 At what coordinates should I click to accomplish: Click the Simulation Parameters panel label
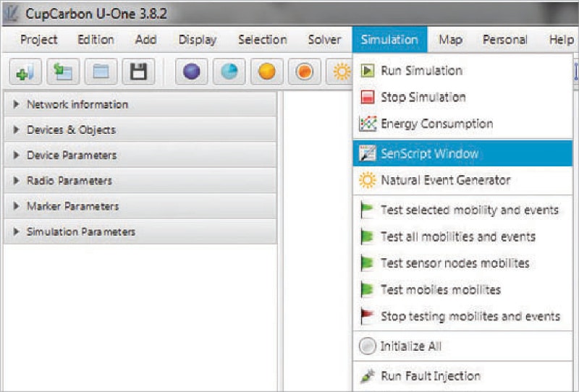81,231
